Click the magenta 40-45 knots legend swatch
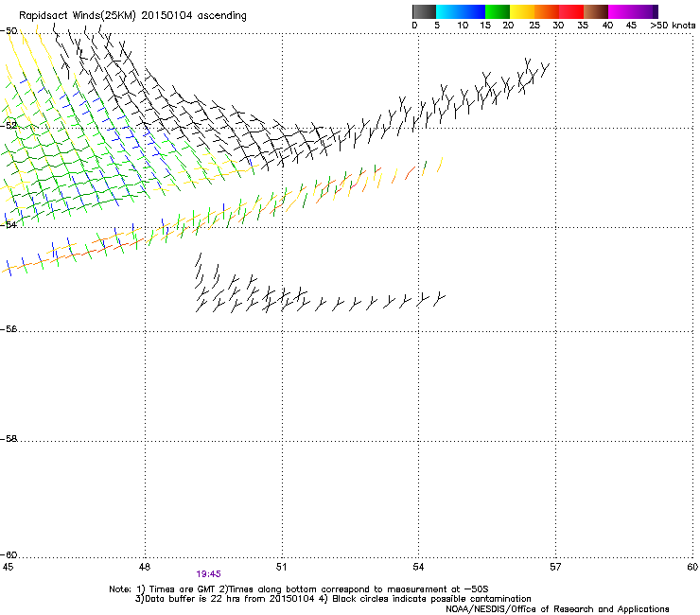Screen dimensions: 700x615 coord(621,11)
